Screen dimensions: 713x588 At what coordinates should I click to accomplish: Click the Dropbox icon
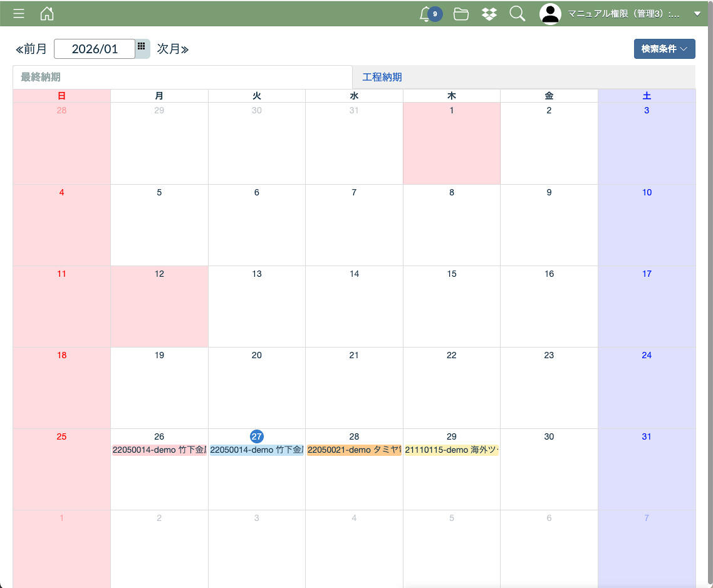tap(489, 14)
